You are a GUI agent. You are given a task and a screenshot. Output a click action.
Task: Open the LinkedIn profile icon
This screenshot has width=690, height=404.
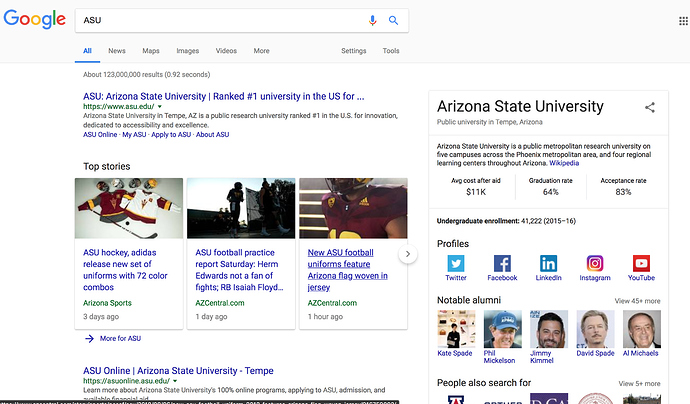point(548,263)
